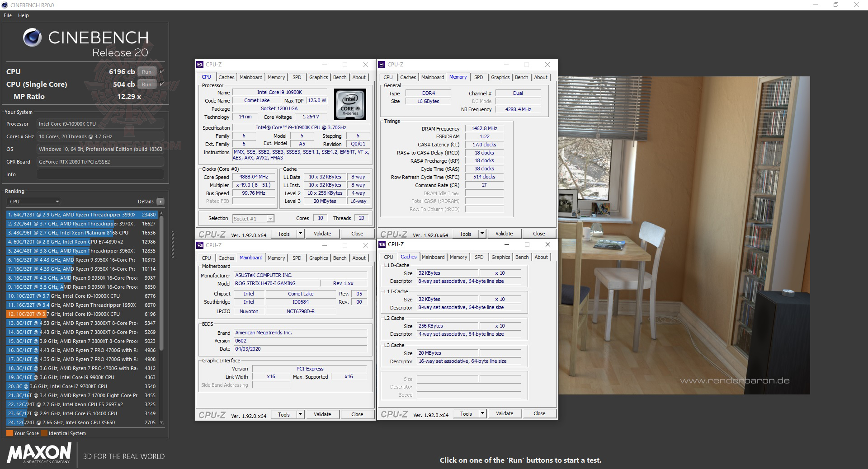Click the Identical System legend marker
868x469 pixels.
(x=44, y=433)
